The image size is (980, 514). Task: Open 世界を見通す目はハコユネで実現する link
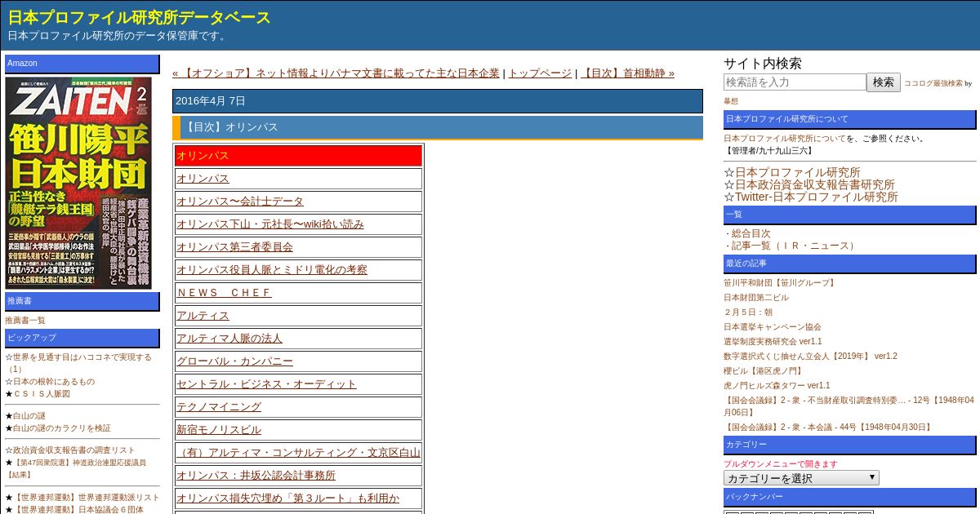click(x=78, y=363)
